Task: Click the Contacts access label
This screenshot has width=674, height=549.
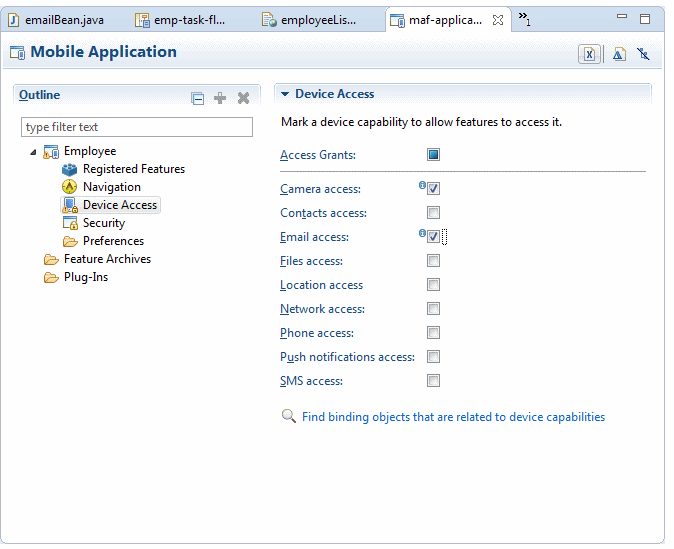Action: [323, 213]
